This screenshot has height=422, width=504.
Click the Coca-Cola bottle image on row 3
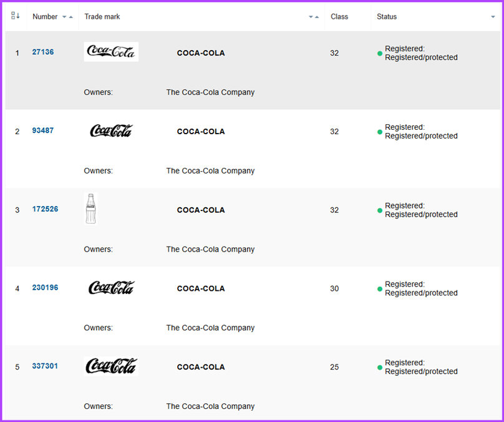[91, 210]
